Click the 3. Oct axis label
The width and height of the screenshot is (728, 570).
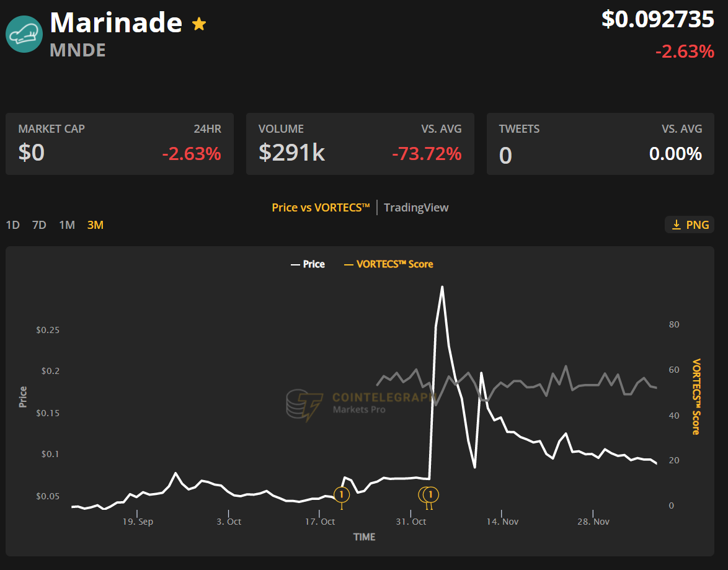(229, 522)
